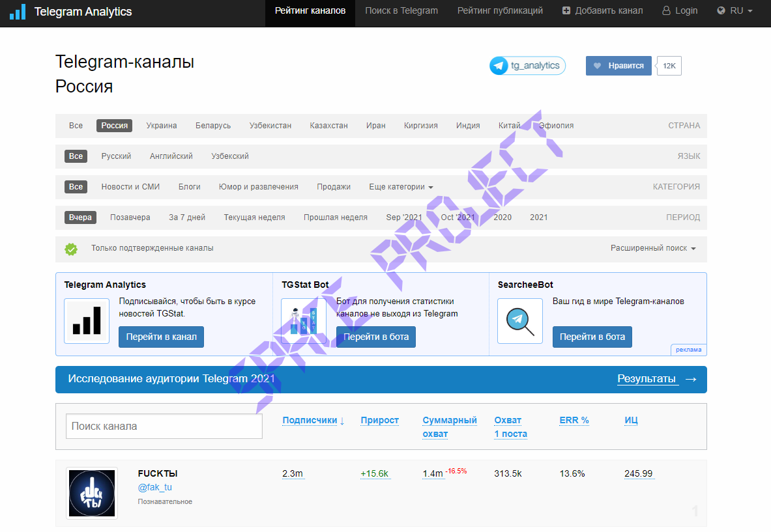Select country filter Беларусь
Viewport: 771px width, 532px height.
pyautogui.click(x=213, y=126)
